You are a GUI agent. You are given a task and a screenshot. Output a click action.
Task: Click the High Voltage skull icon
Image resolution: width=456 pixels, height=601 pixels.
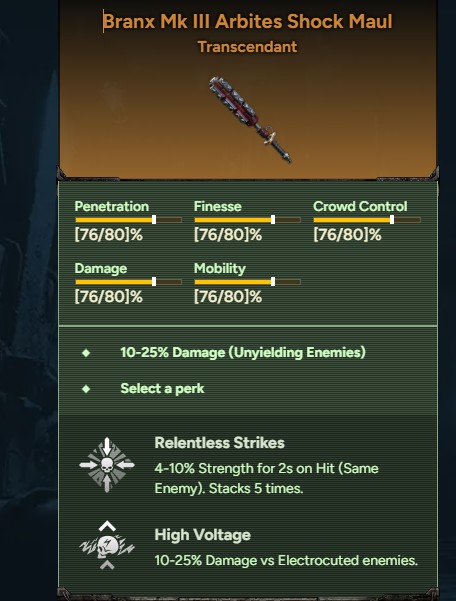click(107, 546)
